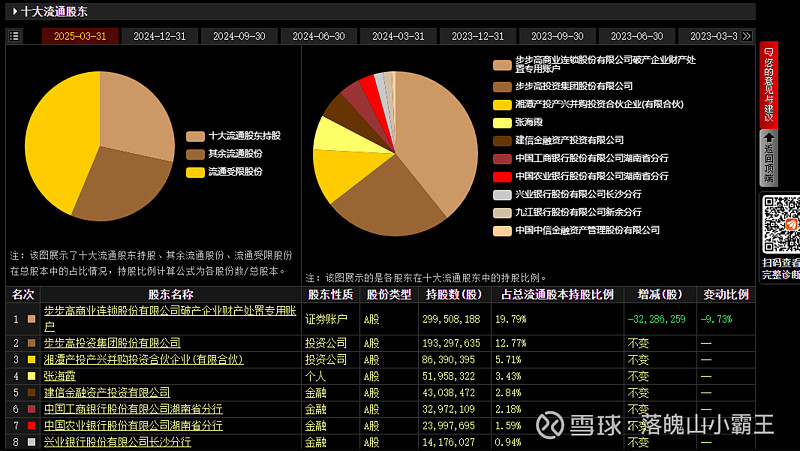Click the holding value 193,297,635

[451, 343]
